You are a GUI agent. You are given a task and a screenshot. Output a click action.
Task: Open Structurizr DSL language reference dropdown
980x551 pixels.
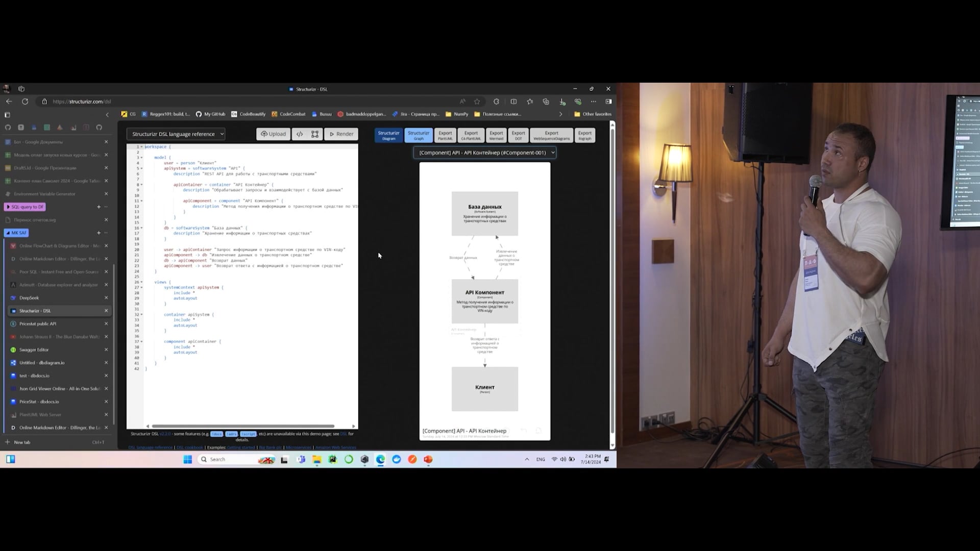[176, 134]
